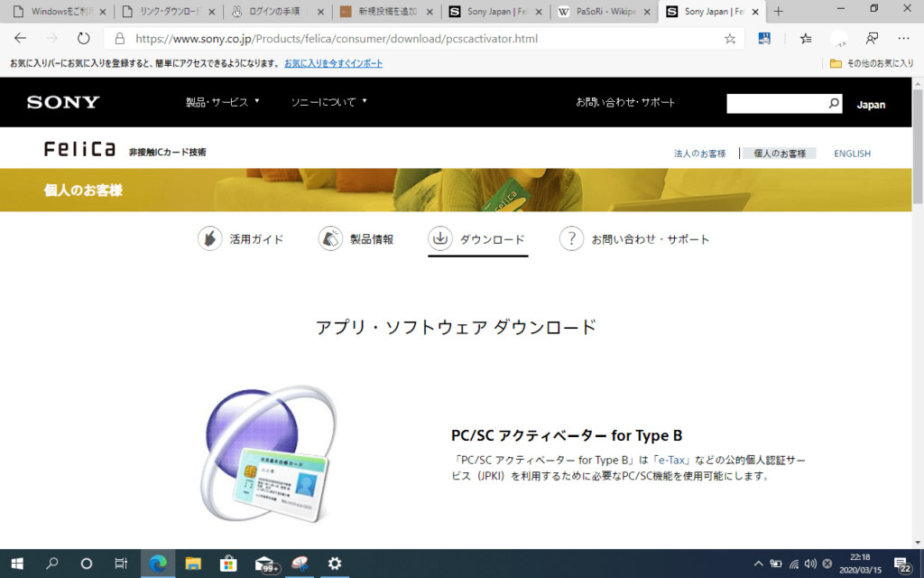Screen dimensions: 924x578
Task: Open the その他のお気に入り folder
Action: pyautogui.click(x=872, y=63)
